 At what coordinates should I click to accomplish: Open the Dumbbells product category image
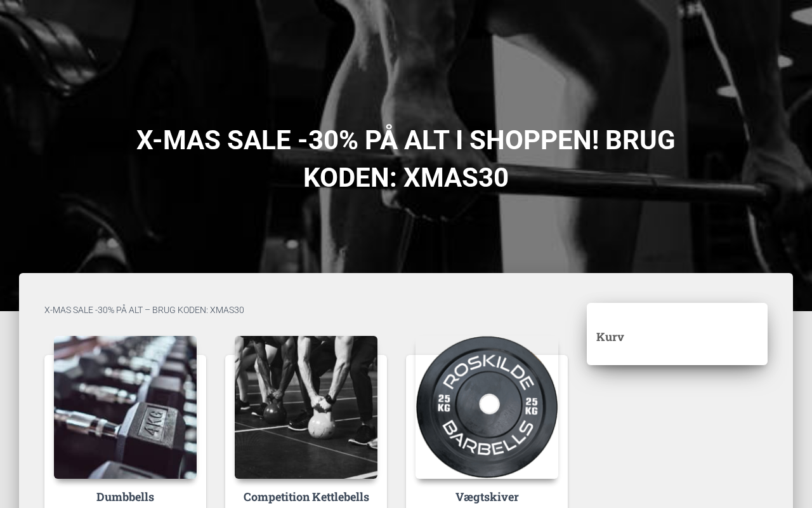(x=125, y=407)
